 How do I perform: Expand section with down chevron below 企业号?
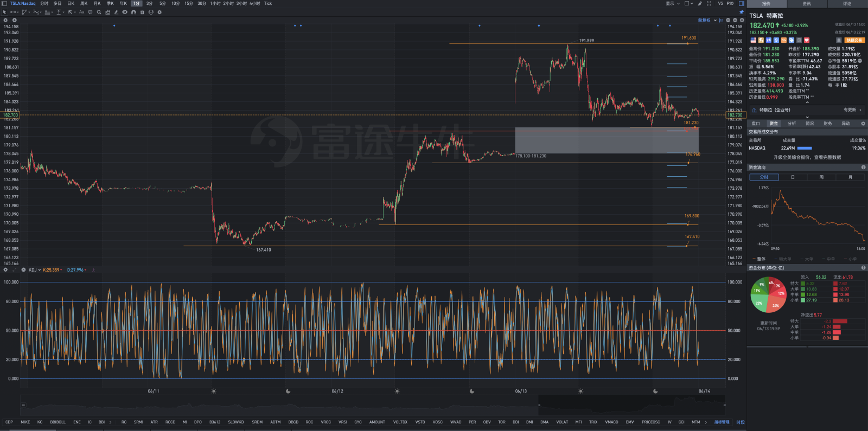point(807,117)
